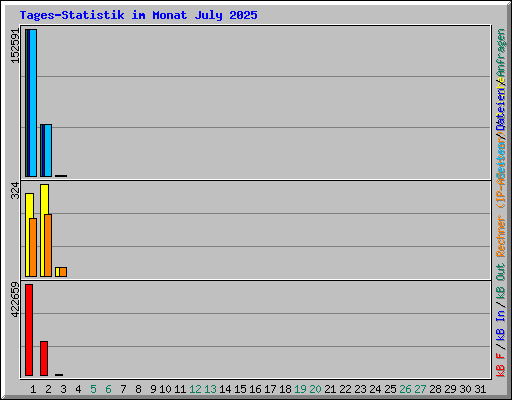Click green day label 26

tap(405, 389)
